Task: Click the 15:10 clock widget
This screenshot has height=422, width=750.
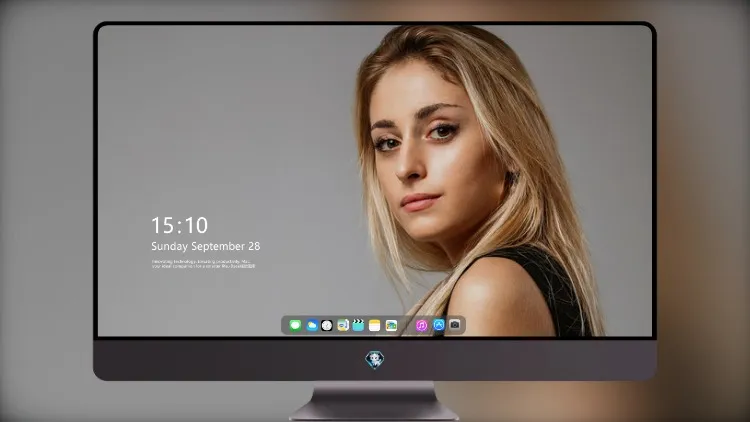Action: 180,225
